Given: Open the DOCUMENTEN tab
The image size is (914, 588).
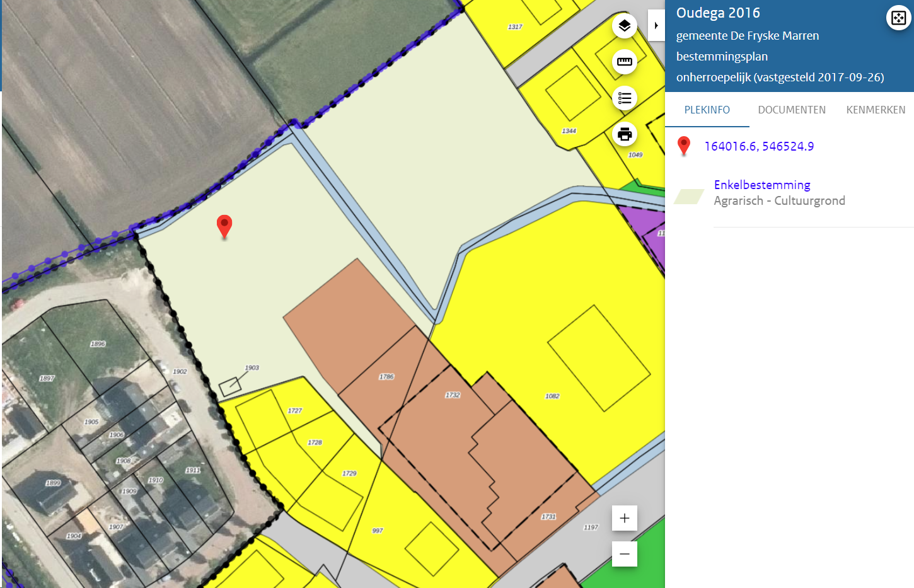Looking at the screenshot, I should [x=792, y=110].
